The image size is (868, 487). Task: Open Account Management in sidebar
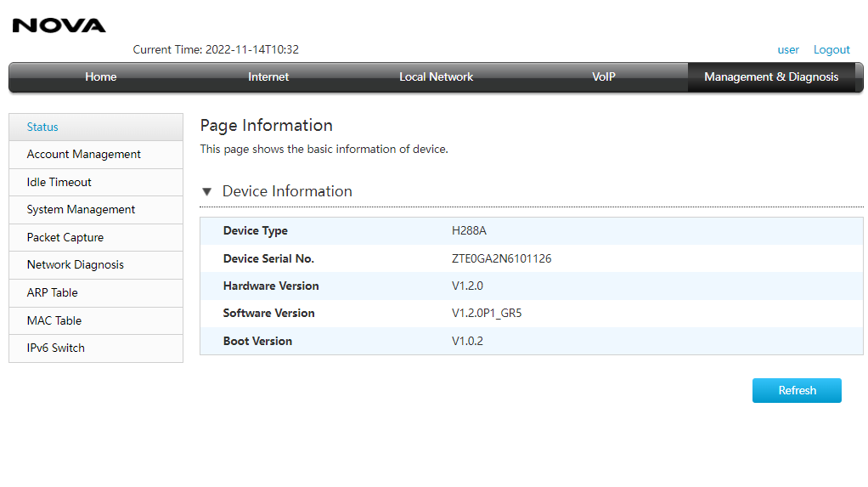96,155
